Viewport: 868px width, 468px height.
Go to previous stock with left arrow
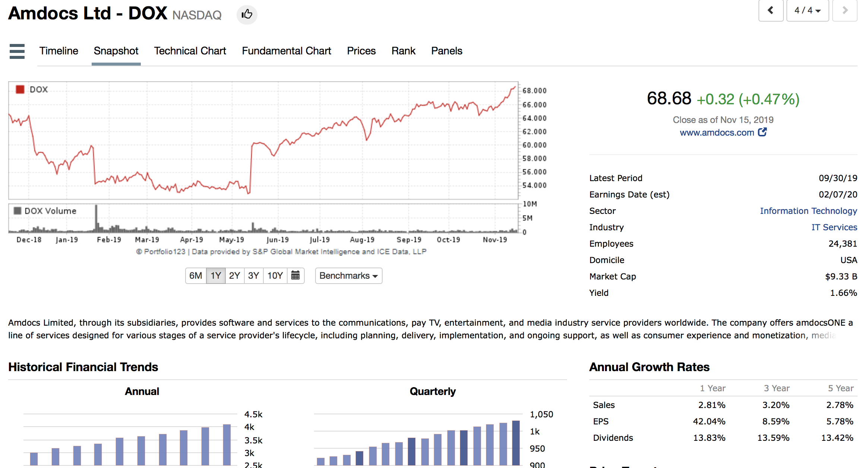(770, 10)
